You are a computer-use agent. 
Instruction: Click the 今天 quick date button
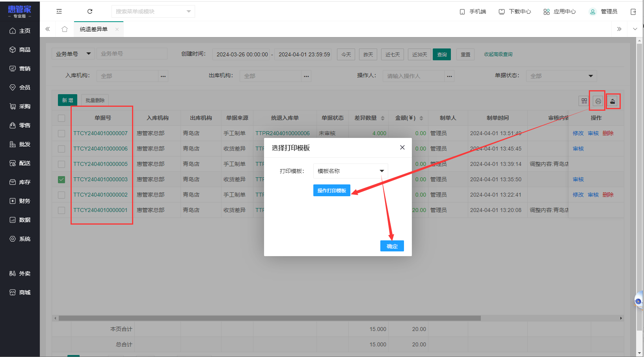pyautogui.click(x=346, y=54)
